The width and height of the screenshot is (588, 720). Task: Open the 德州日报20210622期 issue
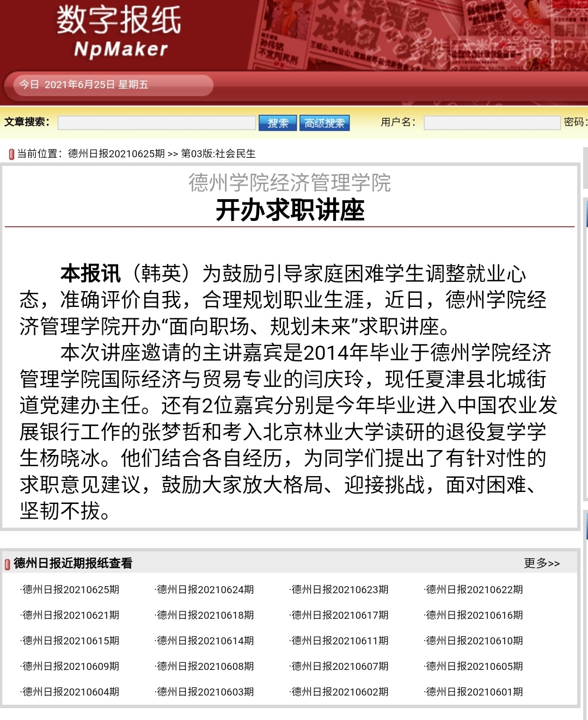click(474, 589)
